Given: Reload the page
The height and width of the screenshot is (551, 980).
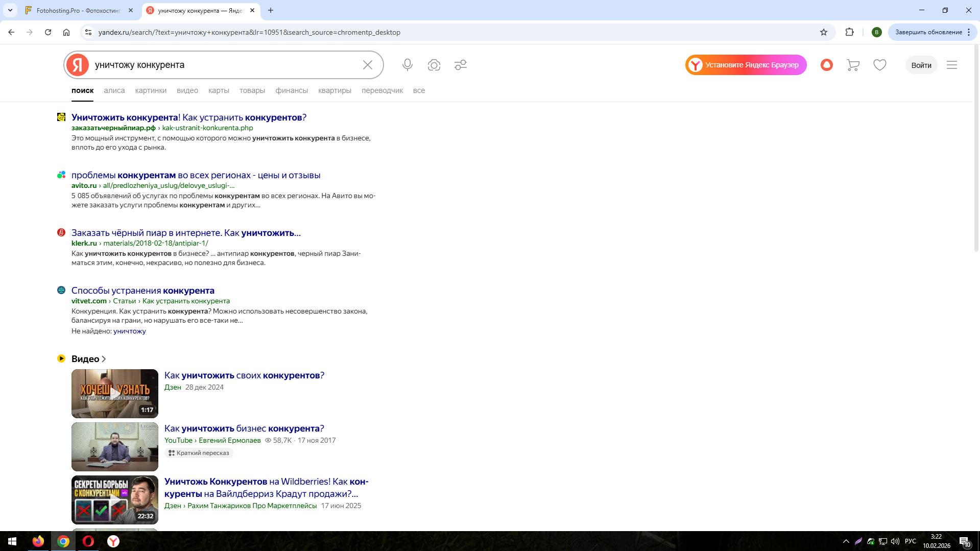Looking at the screenshot, I should pyautogui.click(x=48, y=32).
